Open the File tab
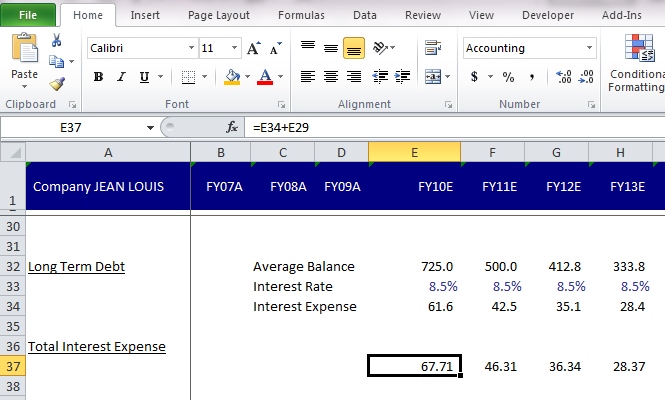 28,15
